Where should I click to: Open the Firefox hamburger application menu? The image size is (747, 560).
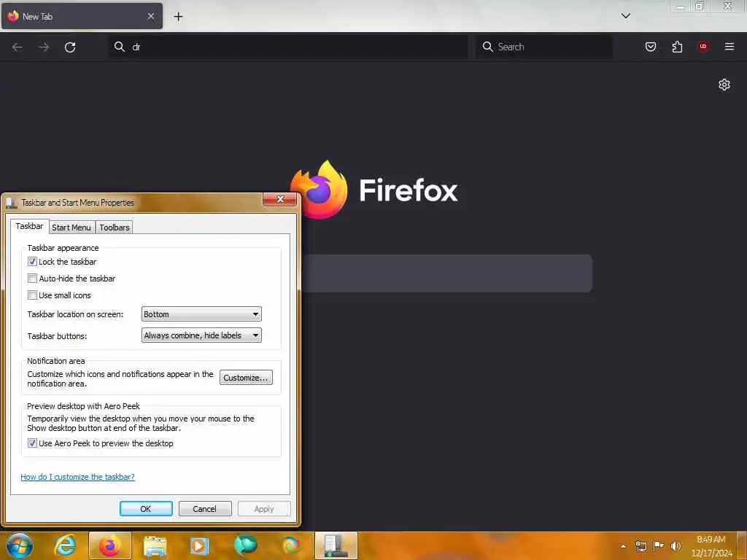click(x=729, y=46)
